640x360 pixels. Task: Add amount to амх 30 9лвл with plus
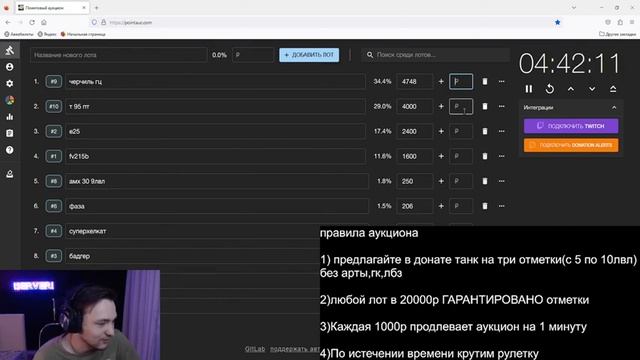441,181
